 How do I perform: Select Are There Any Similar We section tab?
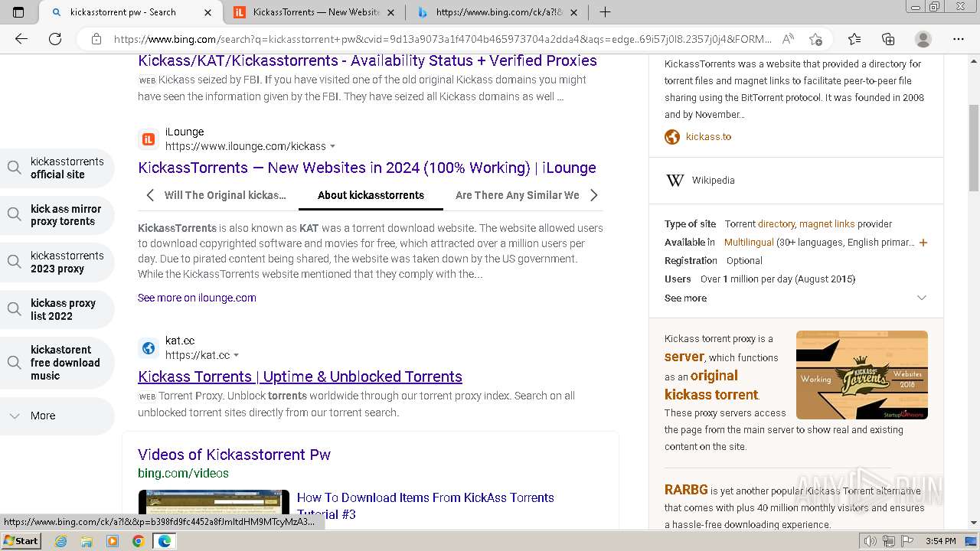tap(518, 195)
